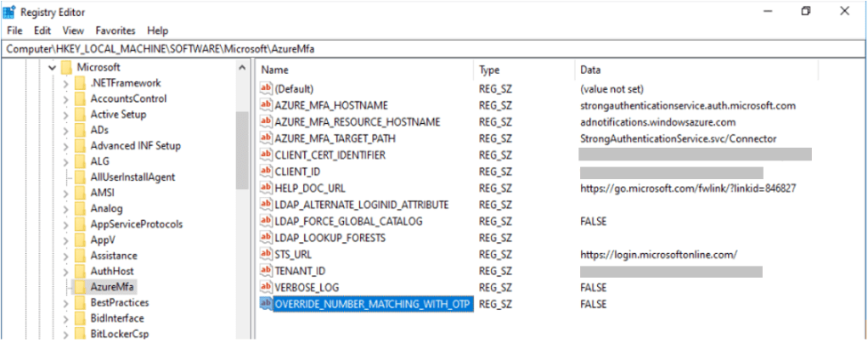Select the AZURE_MFA_HOSTNAME string value icon
The width and height of the screenshot is (868, 343).
click(267, 105)
